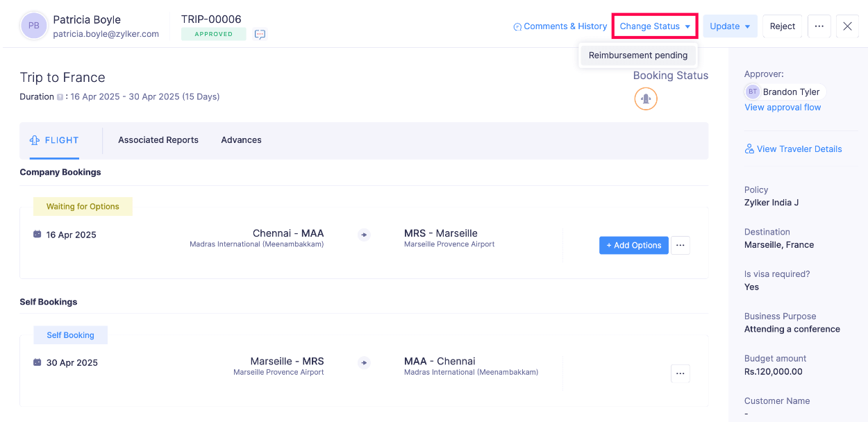Open more options for Chennai–Marseille flight
Image resolution: width=868 pixels, height=422 pixels.
680,245
